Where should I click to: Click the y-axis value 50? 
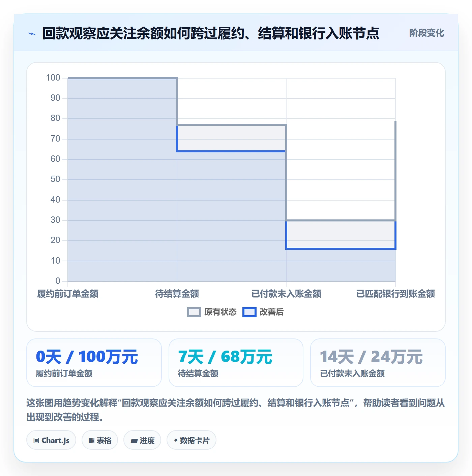coord(55,179)
